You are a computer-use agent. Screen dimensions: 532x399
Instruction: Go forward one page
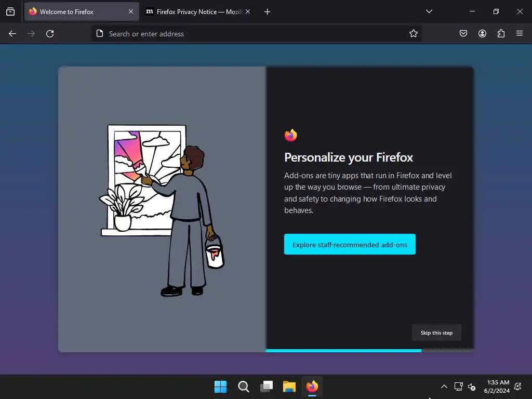point(31,34)
